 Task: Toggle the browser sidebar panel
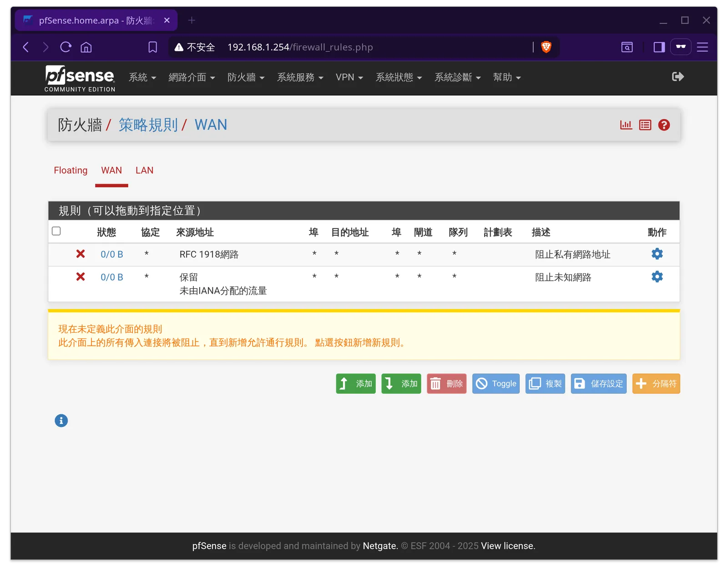tap(659, 47)
